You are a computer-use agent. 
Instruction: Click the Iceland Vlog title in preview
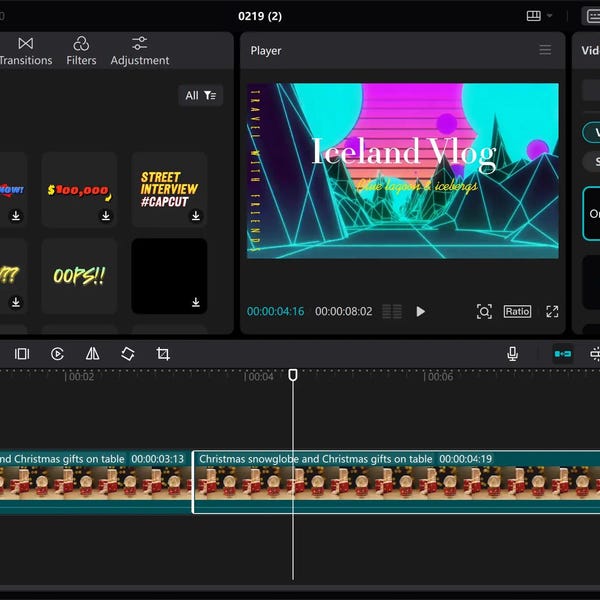click(x=404, y=153)
